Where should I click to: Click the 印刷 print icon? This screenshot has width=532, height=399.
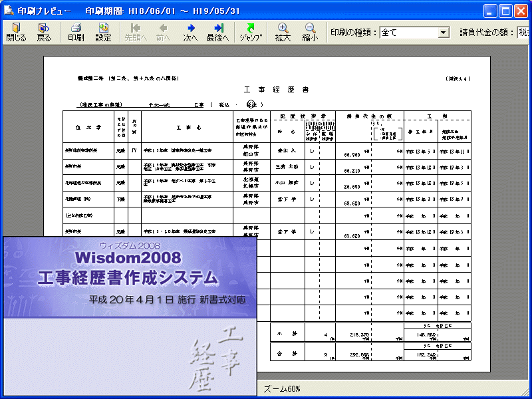(75, 31)
